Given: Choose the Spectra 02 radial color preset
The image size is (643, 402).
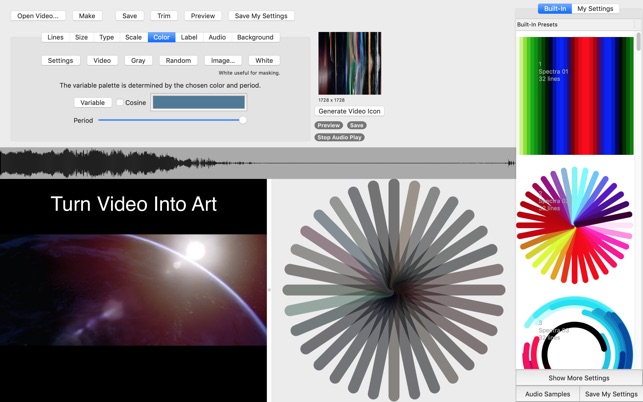Looking at the screenshot, I should pos(574,224).
